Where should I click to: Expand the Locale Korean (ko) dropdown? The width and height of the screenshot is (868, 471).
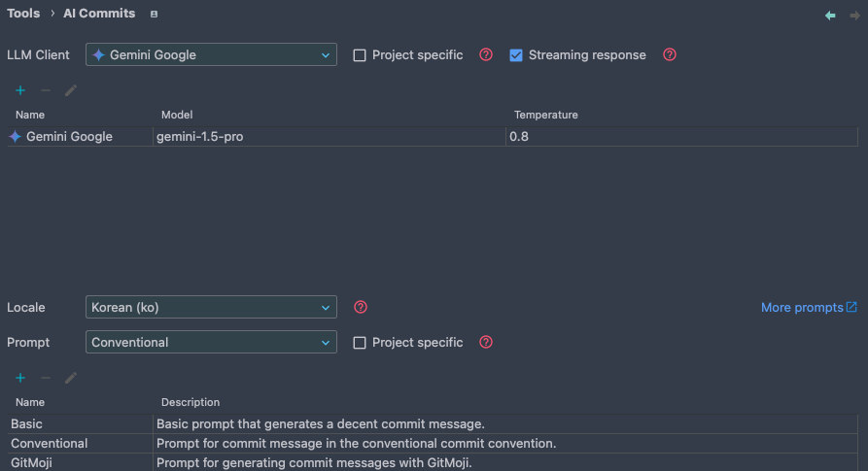[x=211, y=308]
